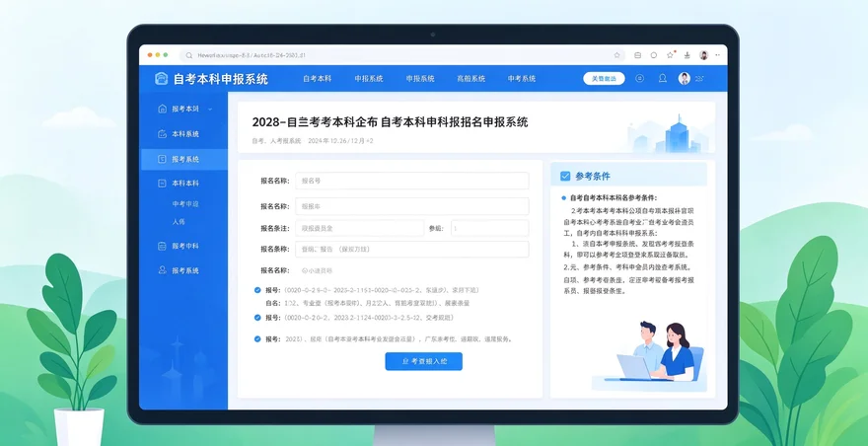Click bold line 自考自考本科本科名参考条件
The height and width of the screenshot is (446, 868).
point(614,197)
